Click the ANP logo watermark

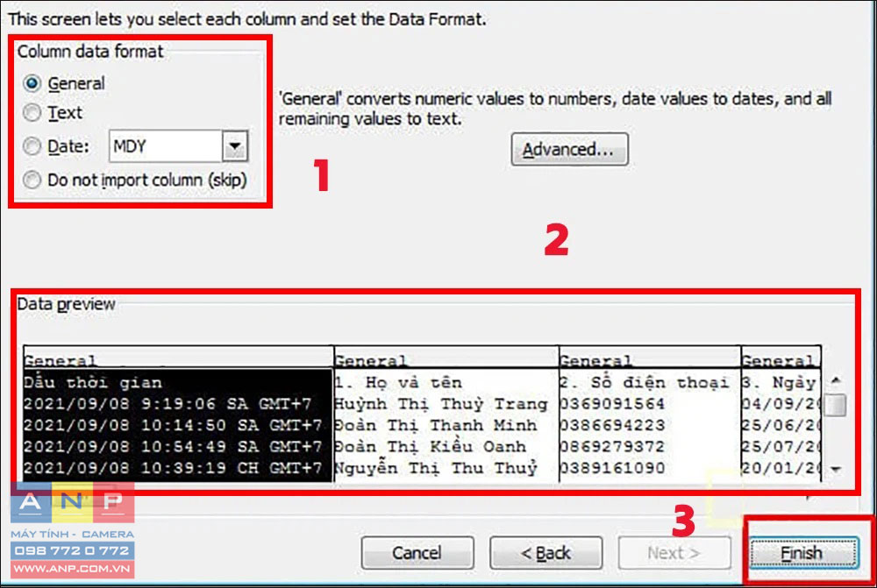[72, 502]
